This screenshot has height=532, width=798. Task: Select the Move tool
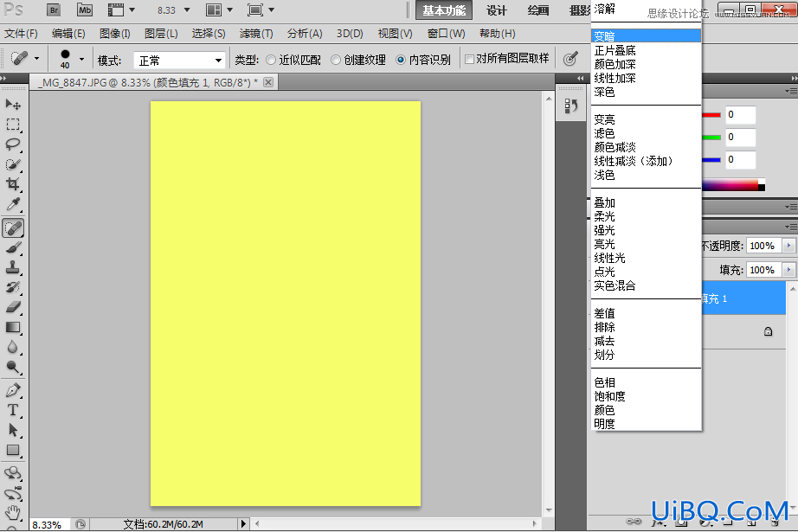[13, 105]
